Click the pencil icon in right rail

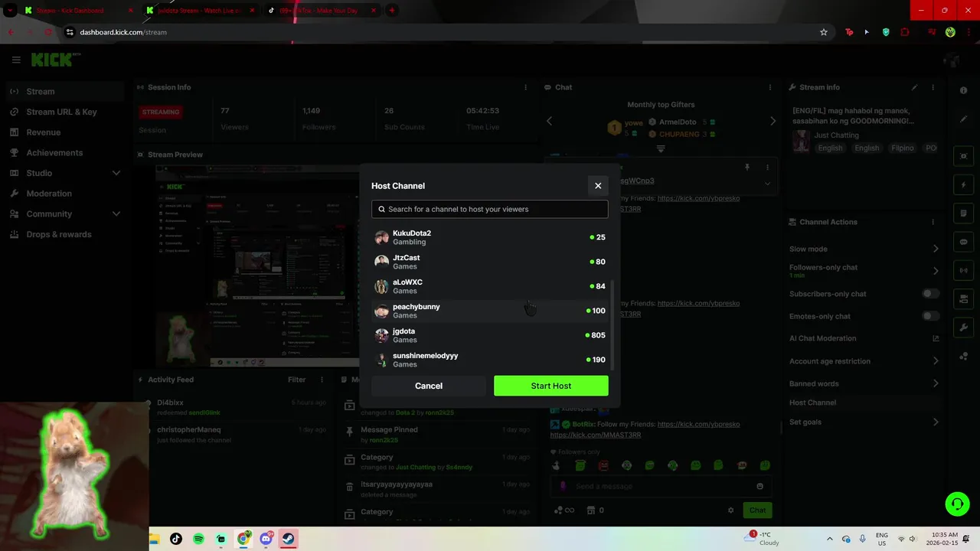[x=963, y=119]
